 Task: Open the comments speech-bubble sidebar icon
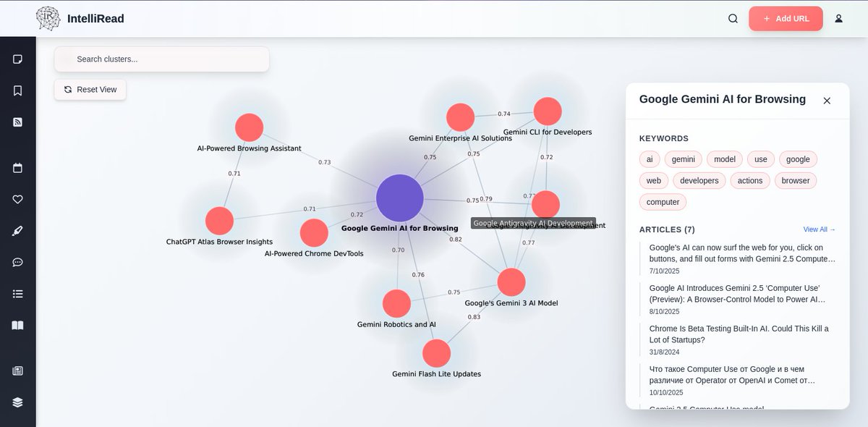click(17, 262)
